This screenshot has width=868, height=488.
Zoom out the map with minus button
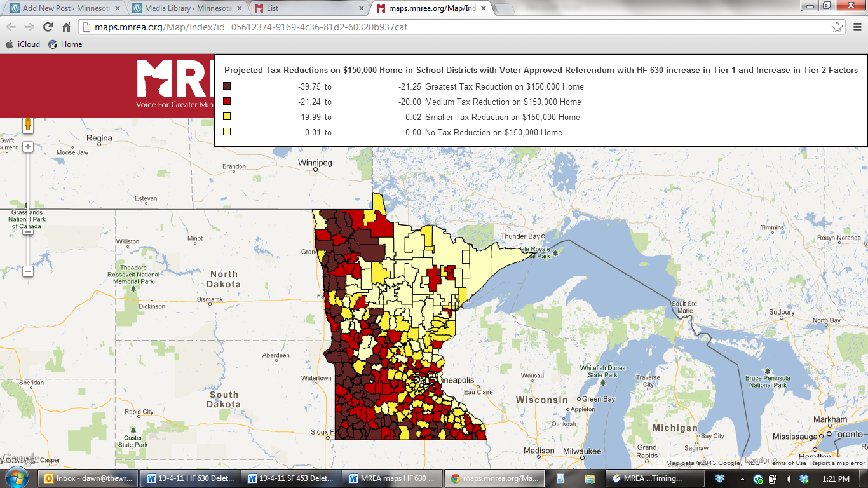click(28, 271)
